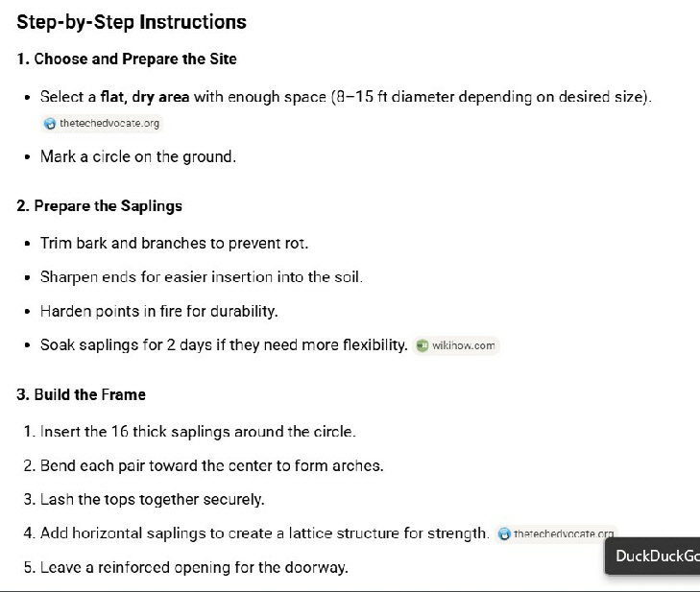Open the wikihow.com source link
The image size is (700, 592).
pos(456,345)
